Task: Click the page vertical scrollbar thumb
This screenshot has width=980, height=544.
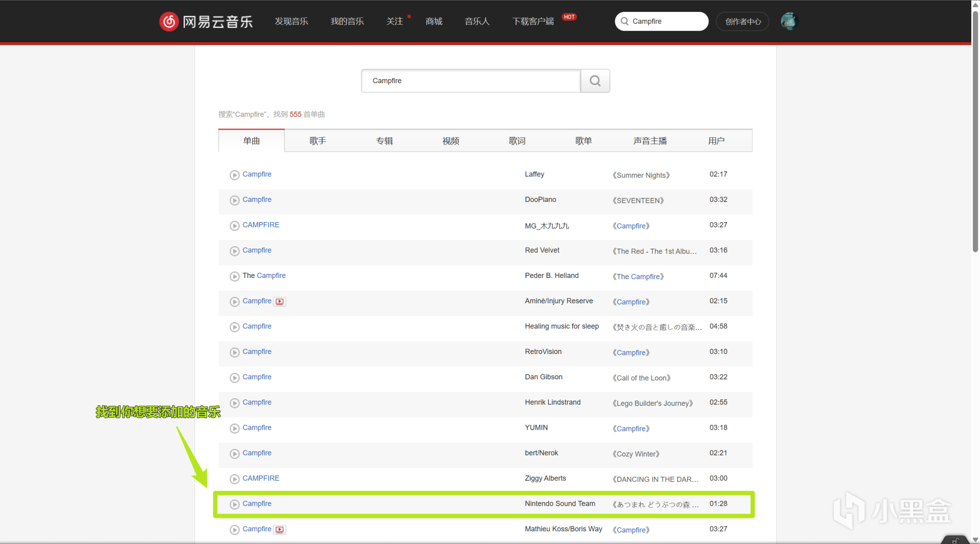Action: tap(975, 131)
